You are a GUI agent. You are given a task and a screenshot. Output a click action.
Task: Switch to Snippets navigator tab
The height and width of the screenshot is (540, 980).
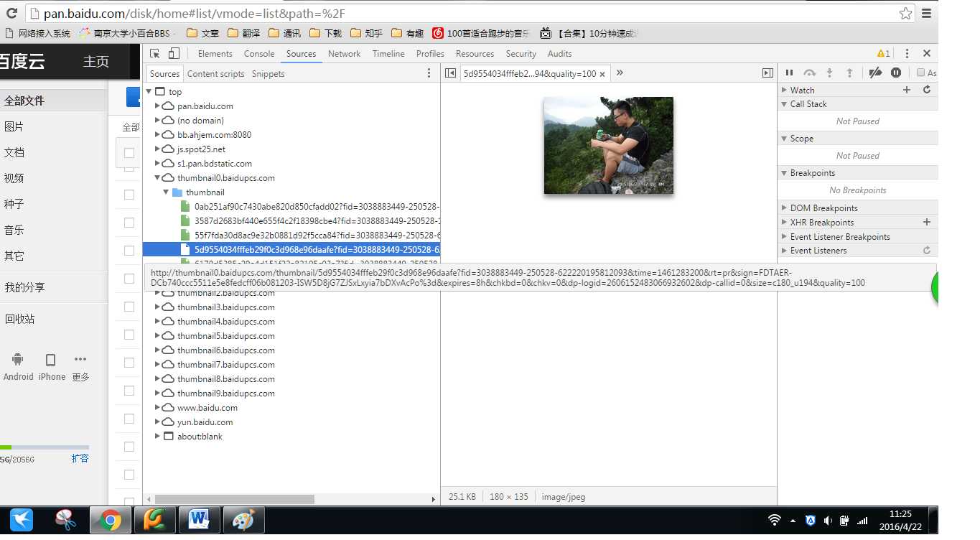pyautogui.click(x=268, y=74)
